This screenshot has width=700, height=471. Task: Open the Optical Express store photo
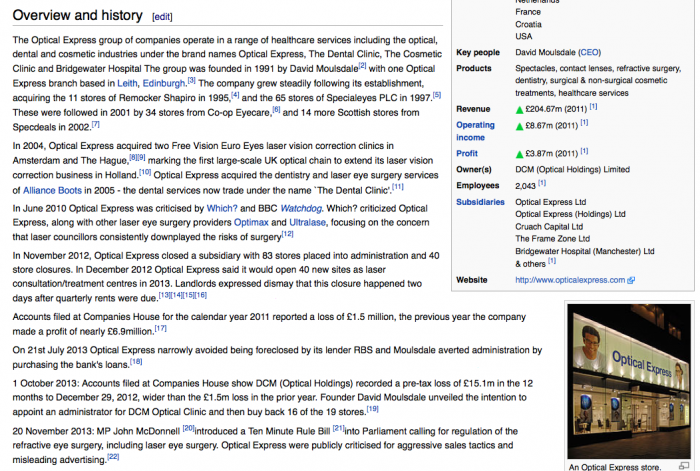629,382
